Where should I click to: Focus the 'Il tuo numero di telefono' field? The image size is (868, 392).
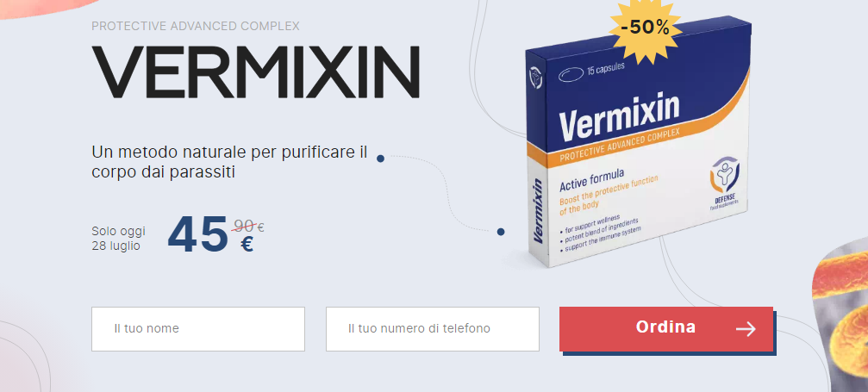[x=433, y=329]
